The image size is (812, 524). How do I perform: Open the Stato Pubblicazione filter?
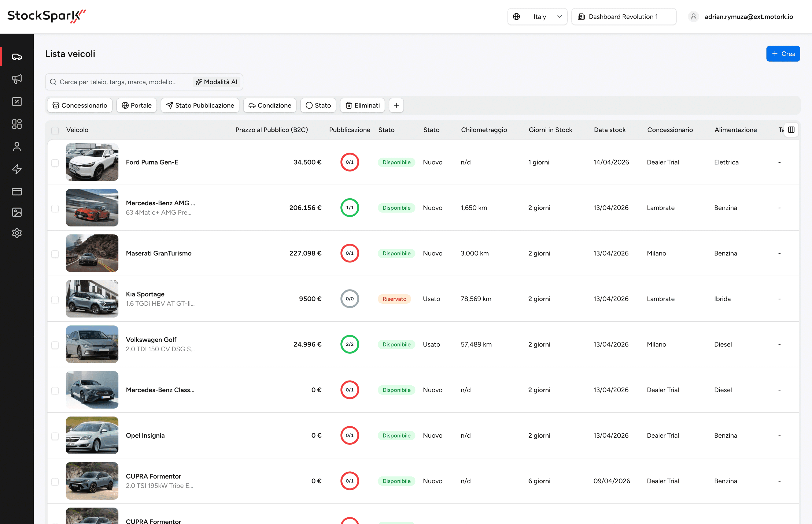coord(200,105)
